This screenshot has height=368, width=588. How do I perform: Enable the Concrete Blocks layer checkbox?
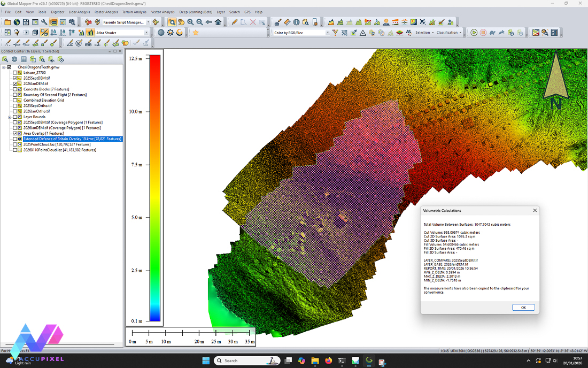click(x=15, y=89)
